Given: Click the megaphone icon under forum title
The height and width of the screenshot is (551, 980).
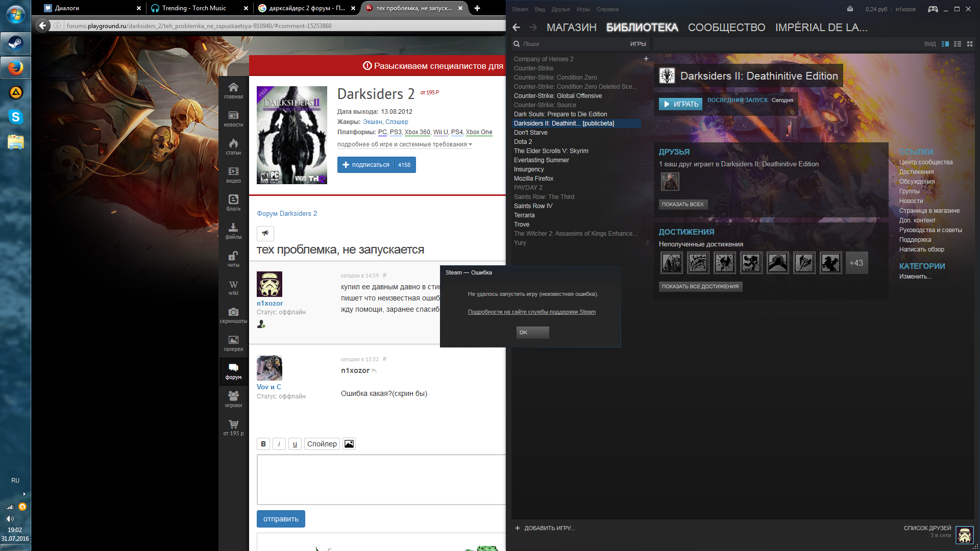Looking at the screenshot, I should 265,233.
